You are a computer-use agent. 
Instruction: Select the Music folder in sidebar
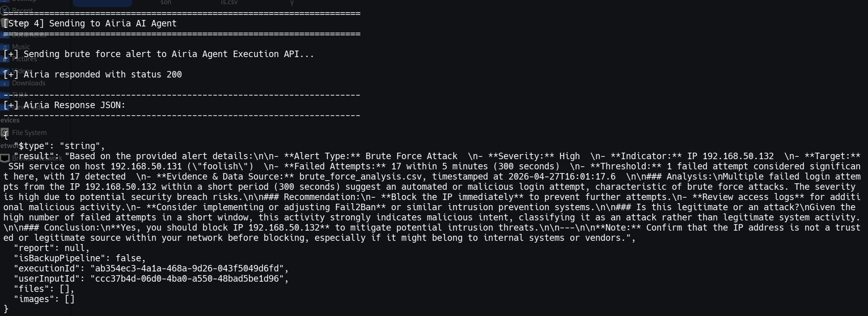21,46
